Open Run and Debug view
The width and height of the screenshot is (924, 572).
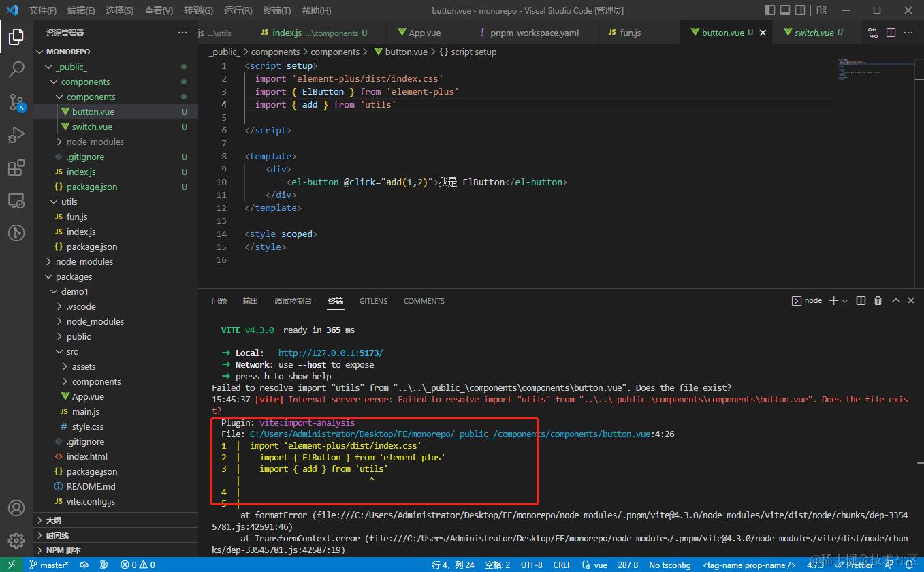pos(16,135)
